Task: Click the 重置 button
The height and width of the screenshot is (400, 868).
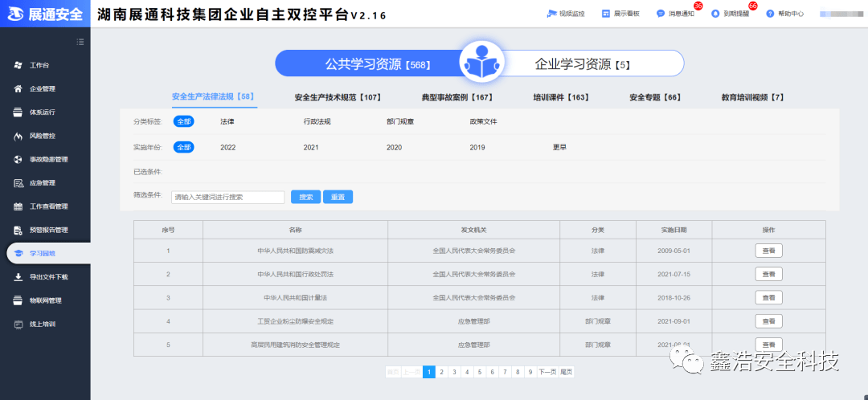Action: coord(338,197)
